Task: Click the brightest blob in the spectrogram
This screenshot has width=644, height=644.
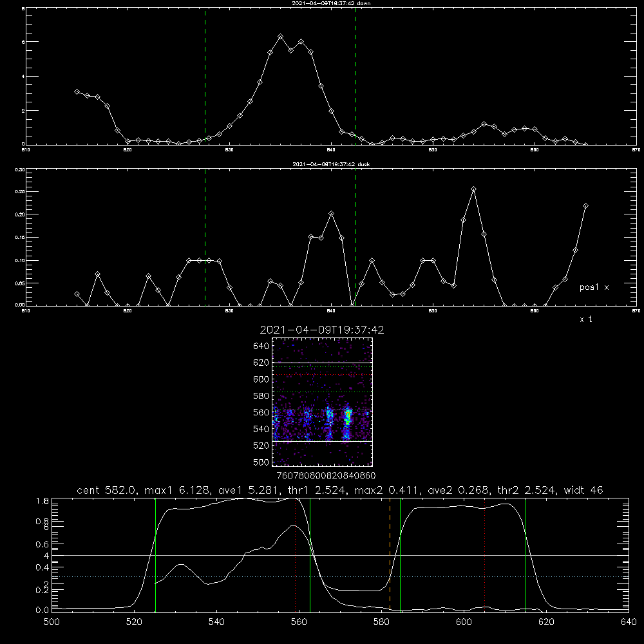Action: 348,417
